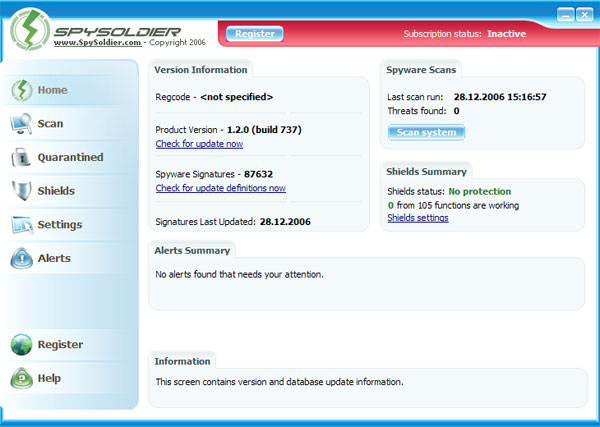Click product version 1.2.0 (build 737)
The width and height of the screenshot is (600, 427).
click(264, 130)
